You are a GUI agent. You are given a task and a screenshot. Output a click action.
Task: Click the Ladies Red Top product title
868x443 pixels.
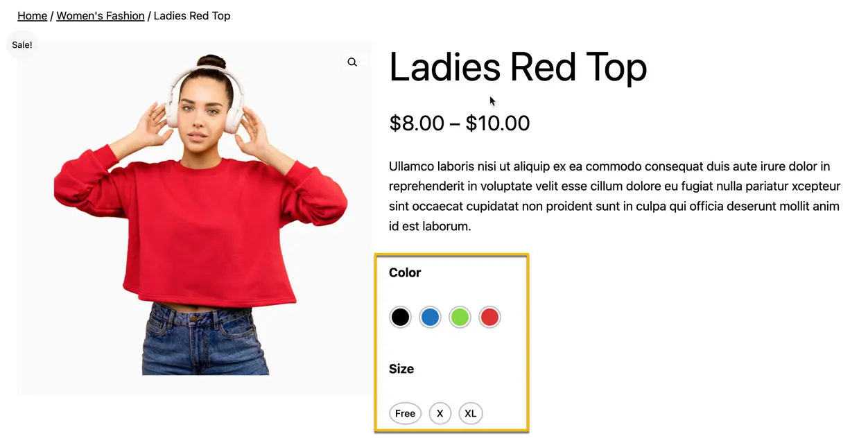pos(518,67)
